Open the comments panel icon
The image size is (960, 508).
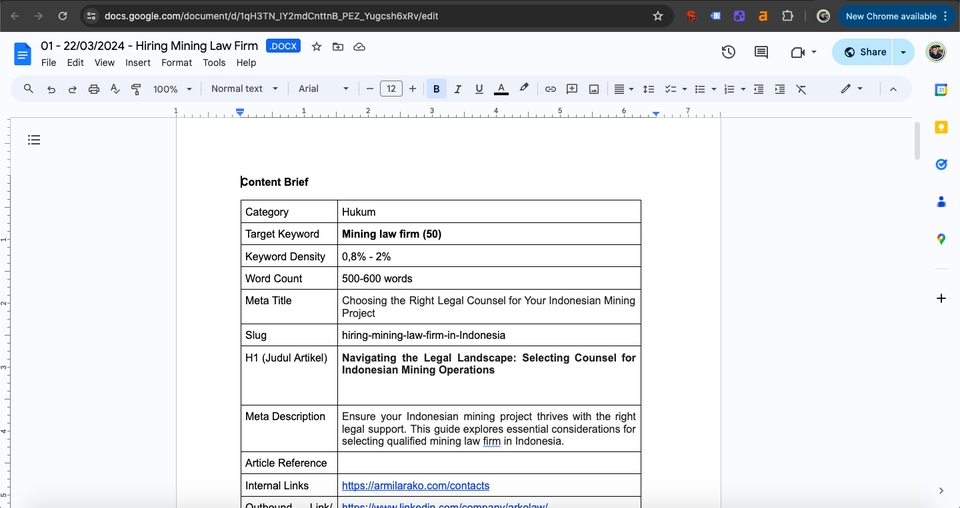(x=761, y=52)
